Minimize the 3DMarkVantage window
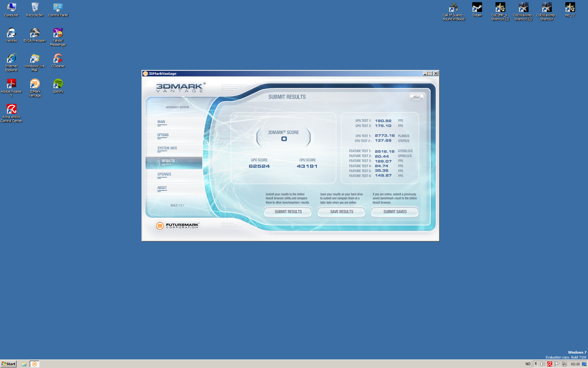This screenshot has width=588, height=368. pyautogui.click(x=425, y=74)
